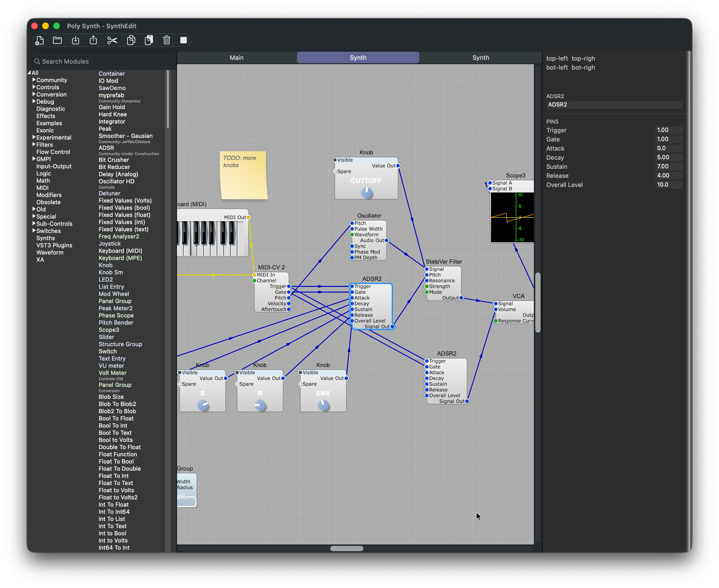The width and height of the screenshot is (719, 588).
Task: Expand the Community category
Action: 34,80
